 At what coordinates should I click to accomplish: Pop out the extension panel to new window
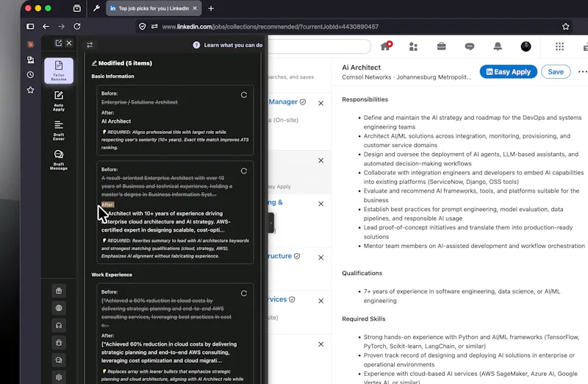click(59, 43)
